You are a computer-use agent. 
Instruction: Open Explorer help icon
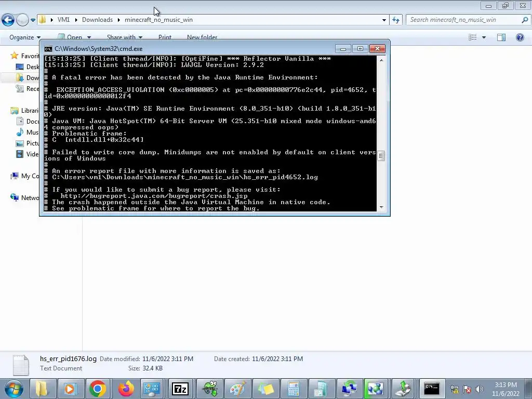point(520,37)
